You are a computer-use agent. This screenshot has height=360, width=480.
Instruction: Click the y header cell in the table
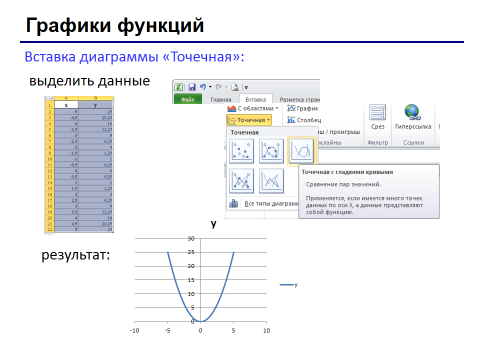coord(95,105)
